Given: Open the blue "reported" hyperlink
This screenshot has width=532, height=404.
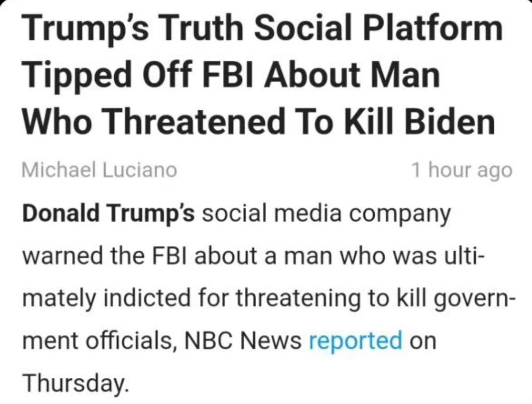Looking at the screenshot, I should coord(355,340).
